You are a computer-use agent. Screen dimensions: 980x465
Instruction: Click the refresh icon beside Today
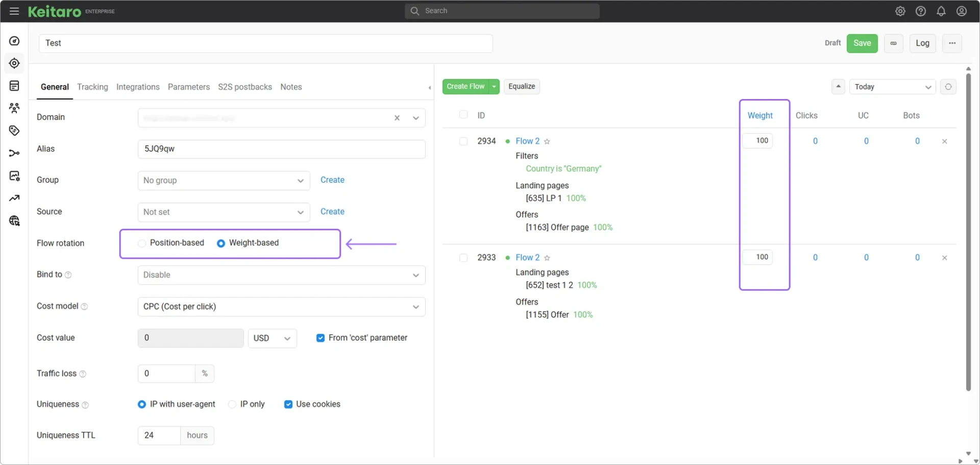point(948,87)
